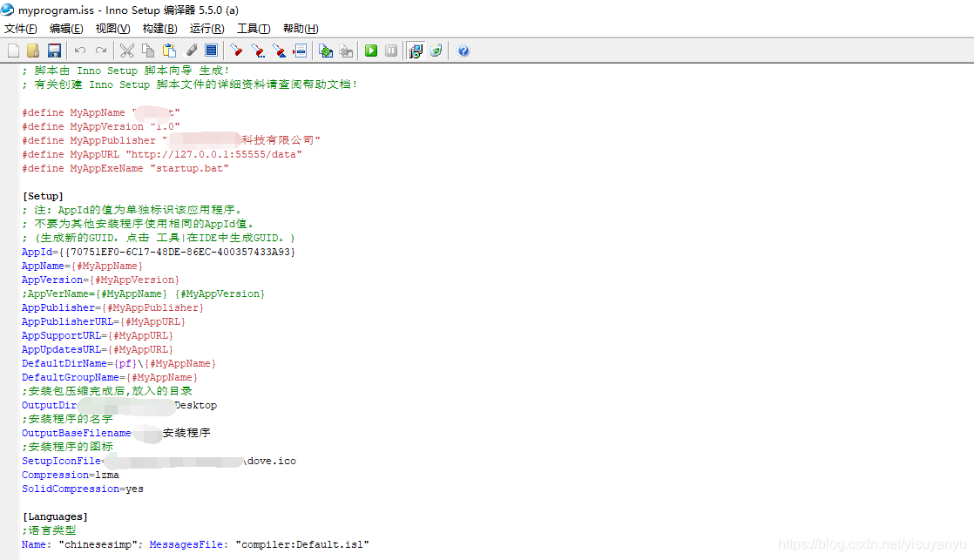Select Target Setup icon

click(415, 51)
